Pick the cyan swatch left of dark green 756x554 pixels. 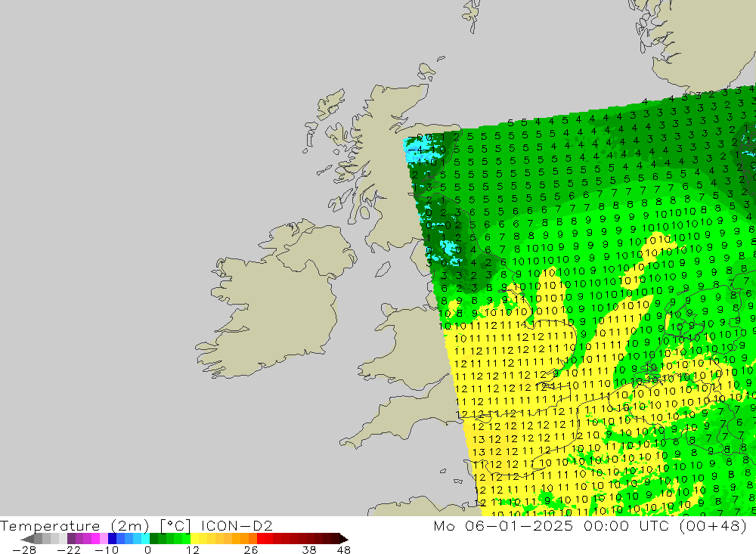click(x=145, y=539)
